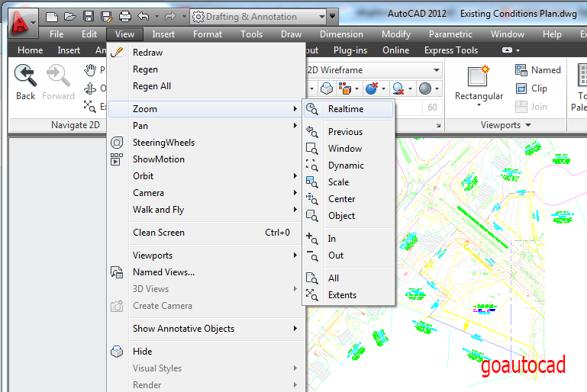
Task: Open the Dimension menu
Action: point(341,34)
